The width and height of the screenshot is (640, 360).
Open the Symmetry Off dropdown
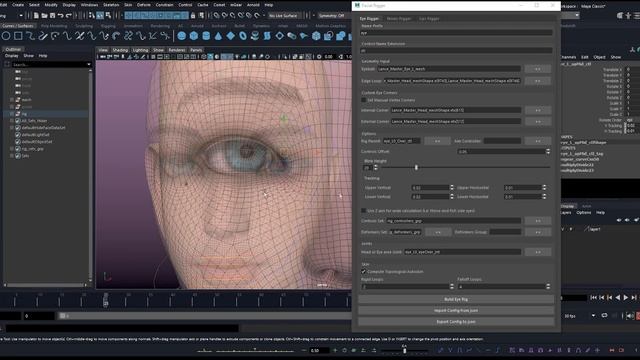(x=334, y=16)
